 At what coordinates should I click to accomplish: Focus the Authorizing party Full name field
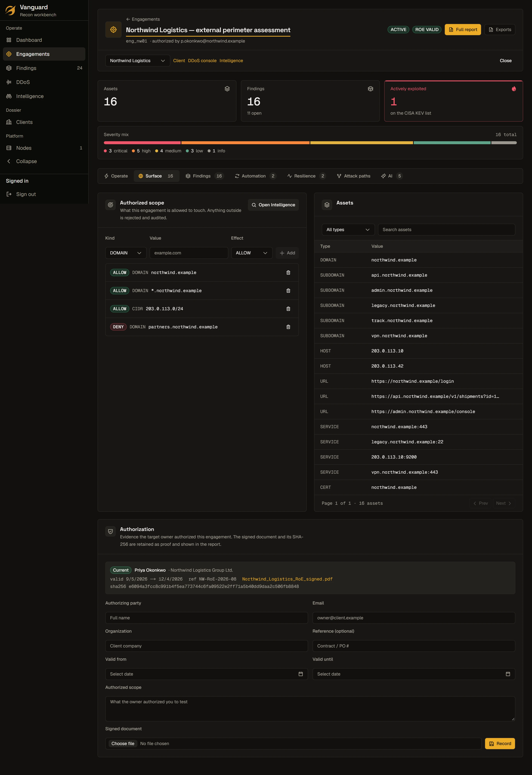[206, 618]
